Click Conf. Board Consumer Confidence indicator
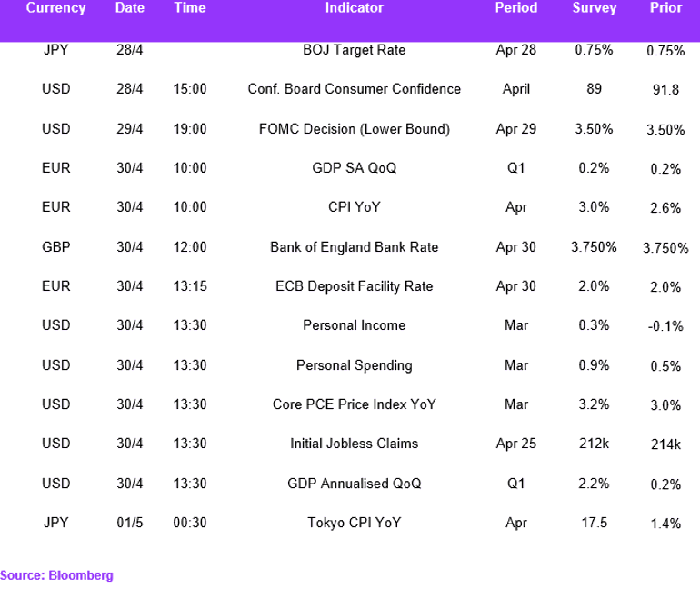 coord(354,89)
